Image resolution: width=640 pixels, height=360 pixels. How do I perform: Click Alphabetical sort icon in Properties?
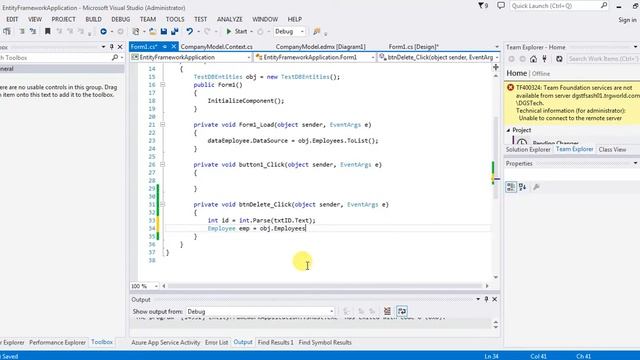coord(522,187)
